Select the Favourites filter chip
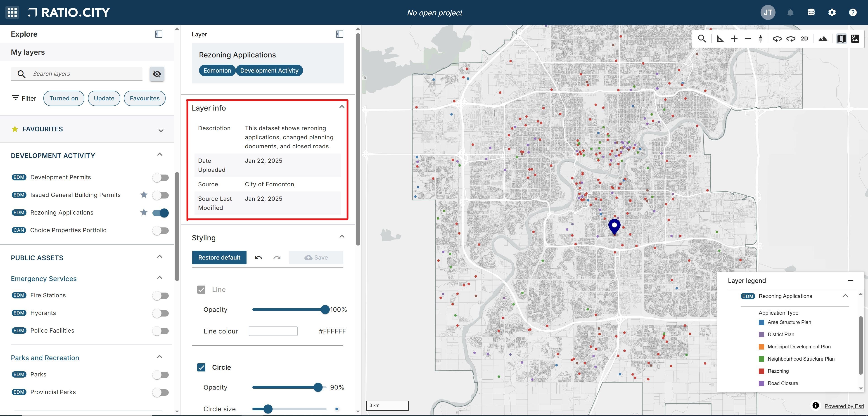The height and width of the screenshot is (416, 868). (x=145, y=98)
